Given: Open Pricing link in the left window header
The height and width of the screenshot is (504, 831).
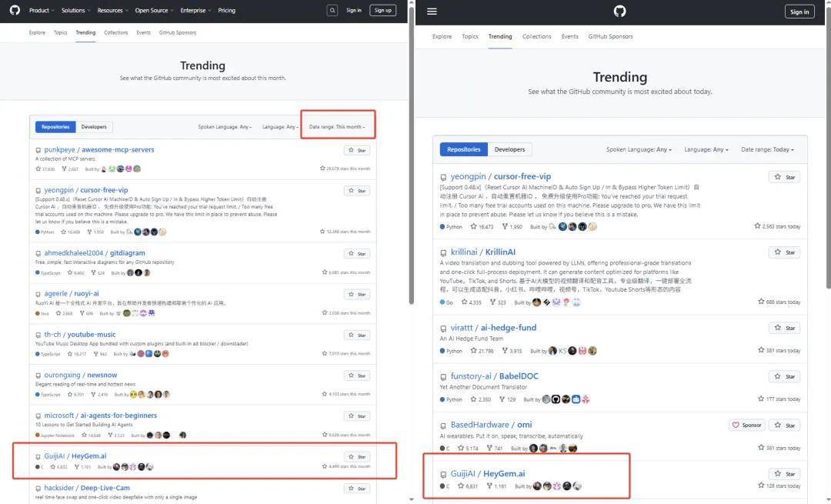Looking at the screenshot, I should [227, 11].
